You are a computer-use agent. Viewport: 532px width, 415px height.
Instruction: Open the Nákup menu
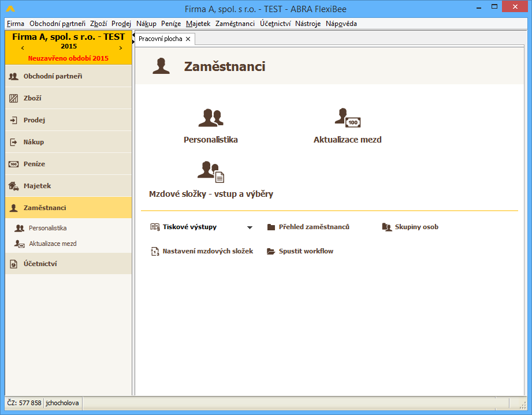click(x=146, y=24)
